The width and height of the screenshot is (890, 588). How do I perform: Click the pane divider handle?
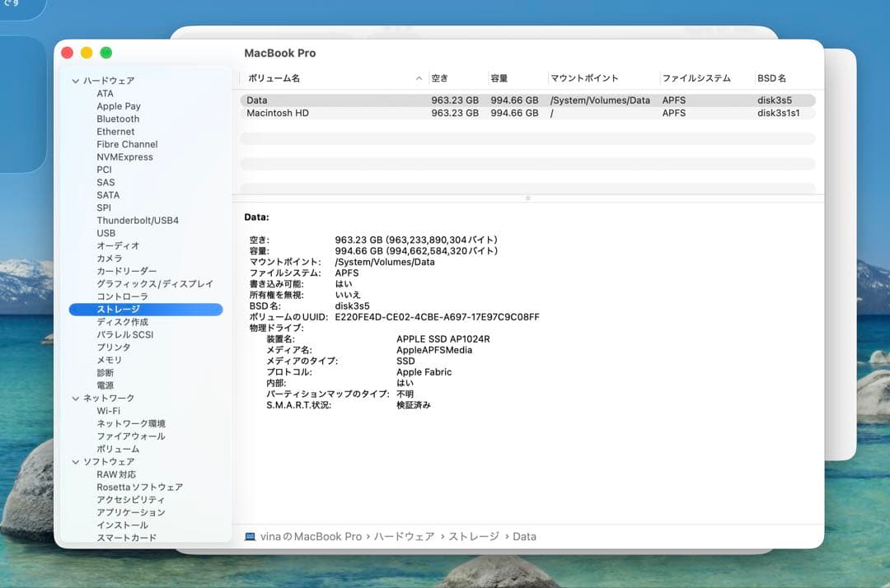pyautogui.click(x=528, y=198)
